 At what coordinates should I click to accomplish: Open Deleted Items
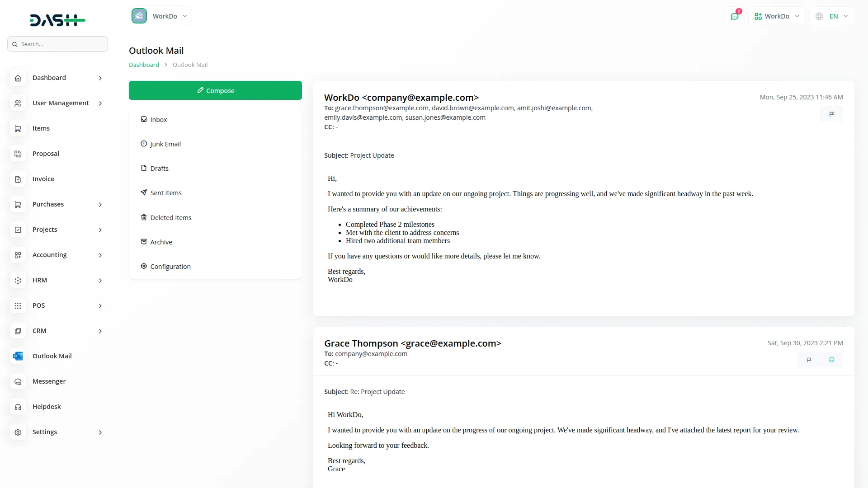(170, 217)
